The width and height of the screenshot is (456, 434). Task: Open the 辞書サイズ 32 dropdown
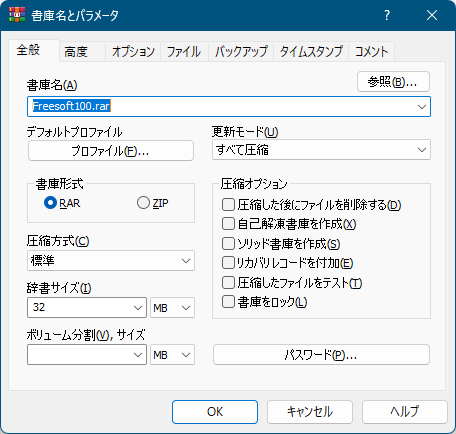tap(87, 307)
